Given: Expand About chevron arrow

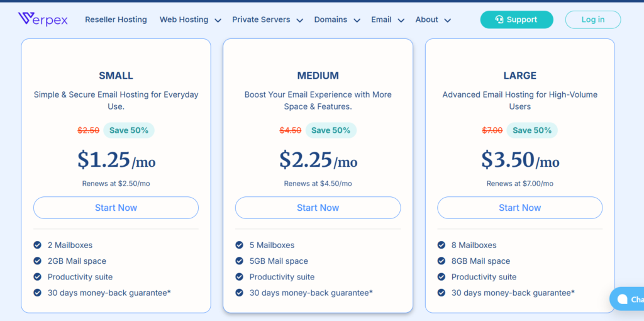Looking at the screenshot, I should click(x=448, y=20).
